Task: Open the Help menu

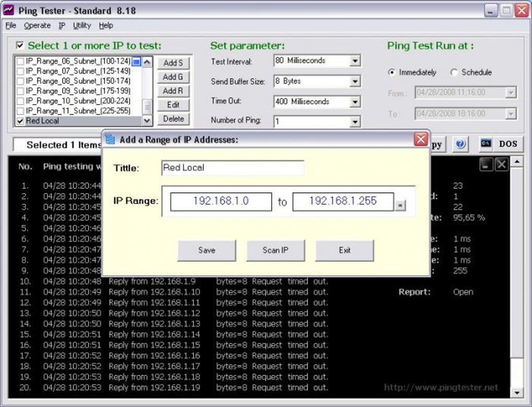Action: [x=106, y=26]
